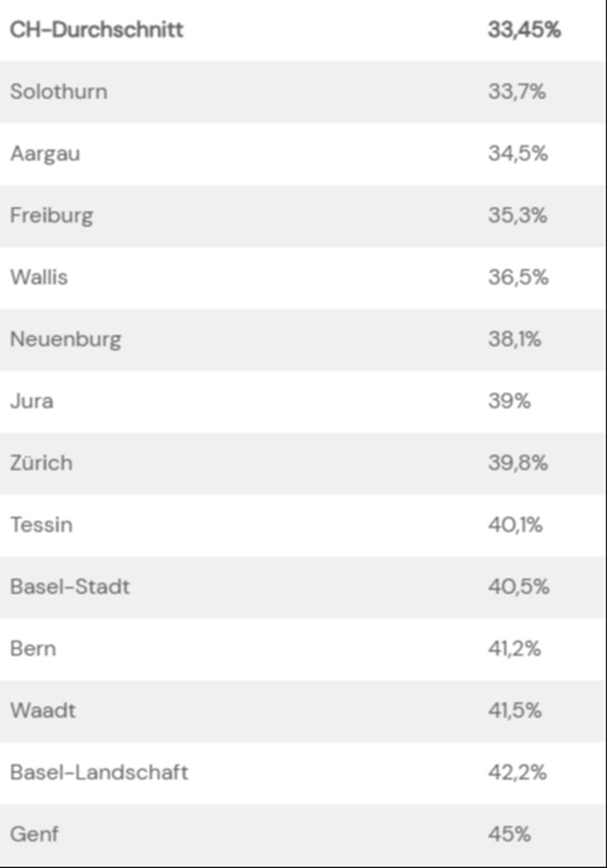This screenshot has width=607, height=868.
Task: Click the Bern canton name
Action: click(33, 648)
